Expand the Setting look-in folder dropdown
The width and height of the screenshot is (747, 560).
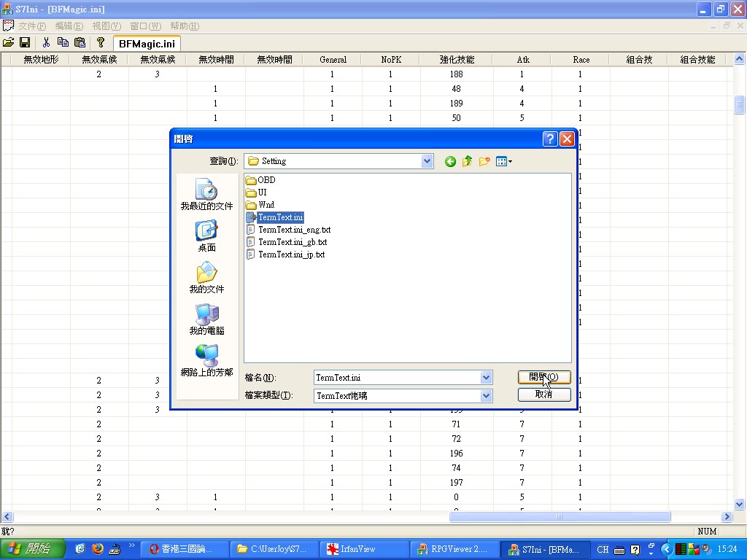tap(427, 161)
